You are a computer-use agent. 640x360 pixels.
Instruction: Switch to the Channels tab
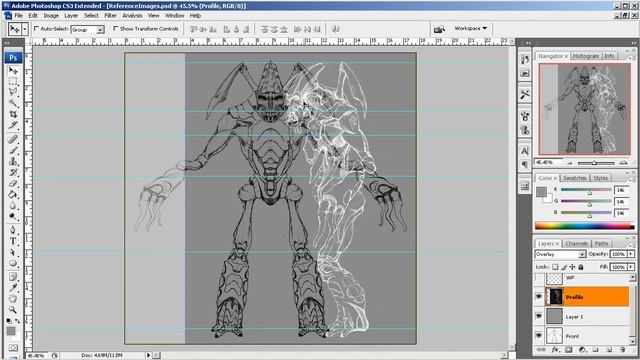pyautogui.click(x=576, y=243)
